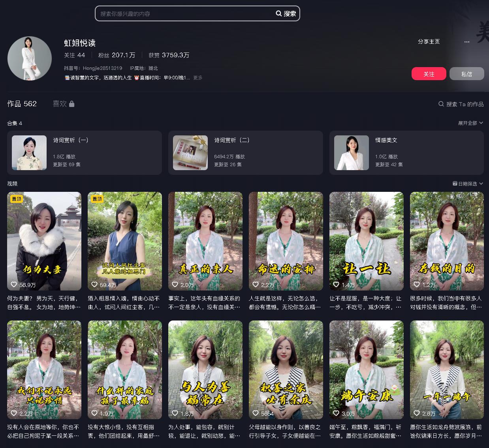The width and height of the screenshot is (489, 448).
Task: Open the 情感美文 collection card
Action: (406, 153)
